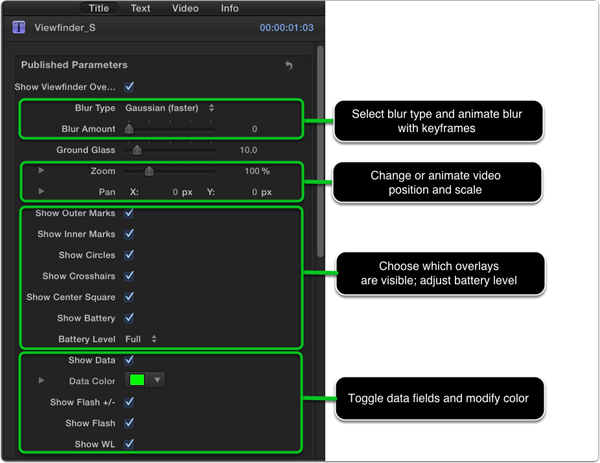Click the Blur Amount slider handle

(129, 129)
